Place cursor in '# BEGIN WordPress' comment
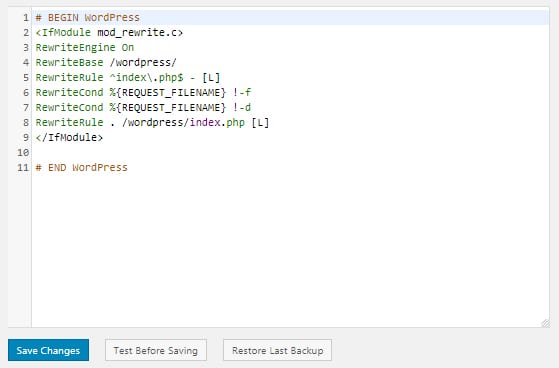This screenshot has height=368, width=559. click(87, 17)
